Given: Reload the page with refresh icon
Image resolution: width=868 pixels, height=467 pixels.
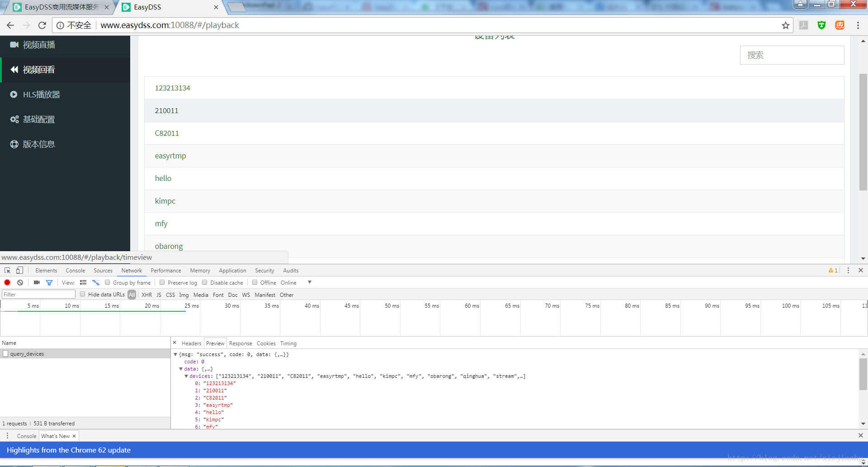Looking at the screenshot, I should point(42,25).
